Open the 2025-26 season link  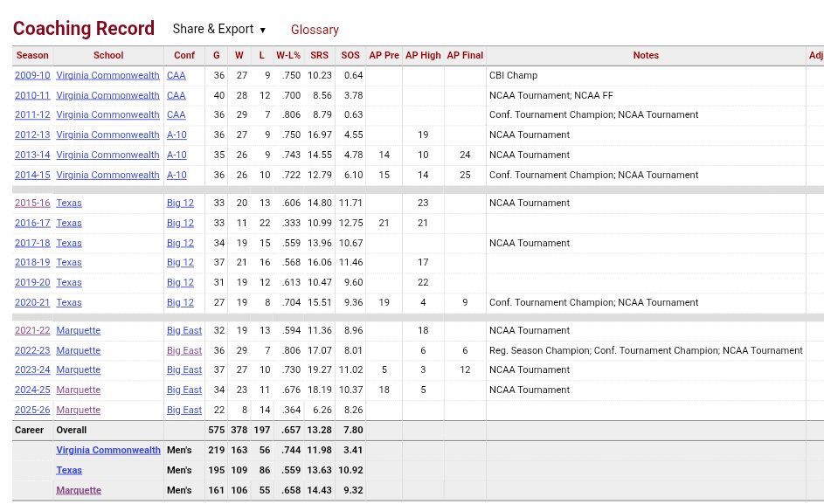[x=32, y=410]
